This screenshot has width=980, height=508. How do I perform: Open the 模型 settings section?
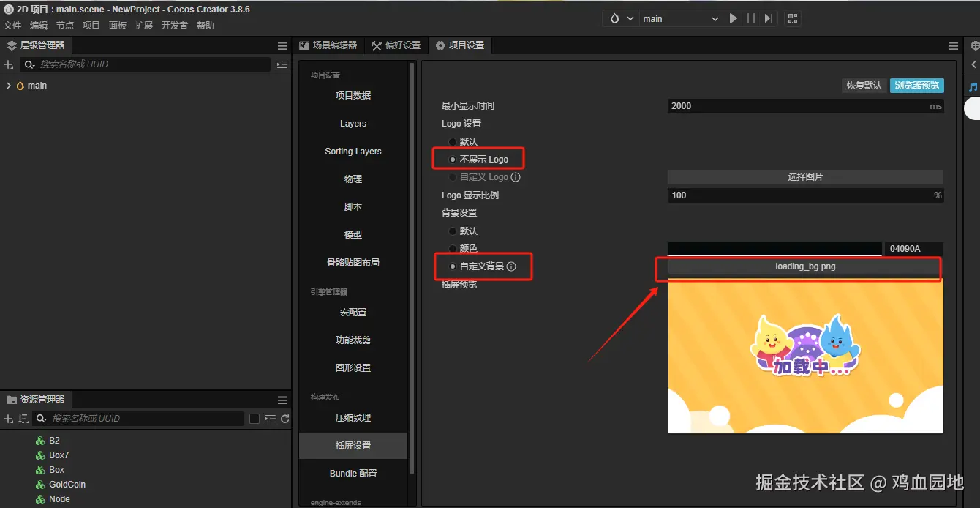353,235
